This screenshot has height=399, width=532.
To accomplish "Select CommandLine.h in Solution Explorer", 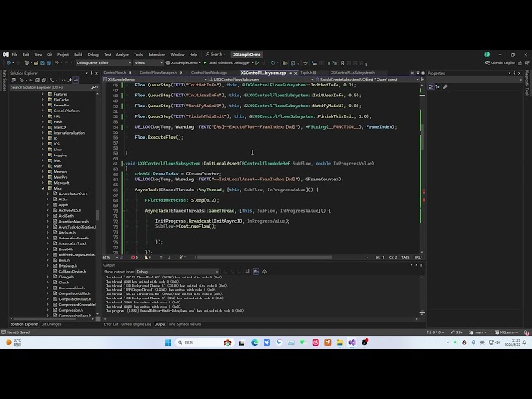I will (x=71, y=288).
